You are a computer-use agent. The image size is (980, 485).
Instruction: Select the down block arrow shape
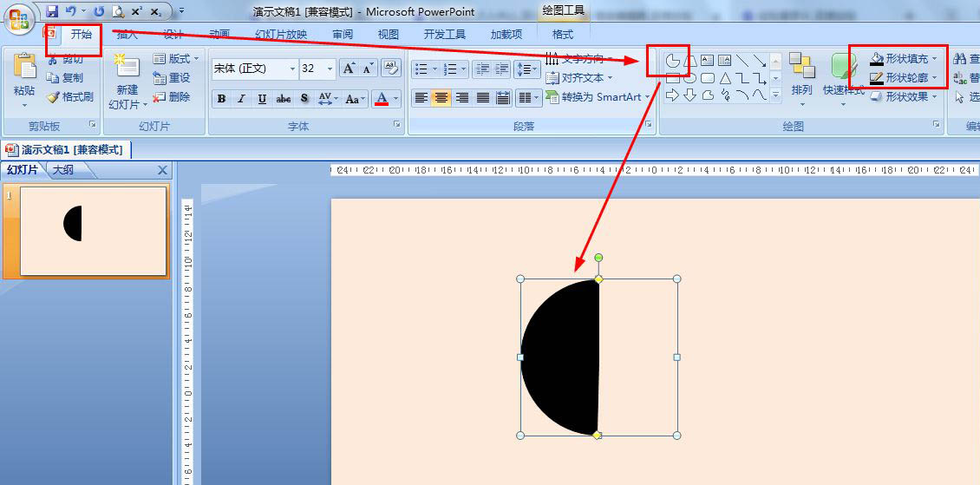coord(690,95)
